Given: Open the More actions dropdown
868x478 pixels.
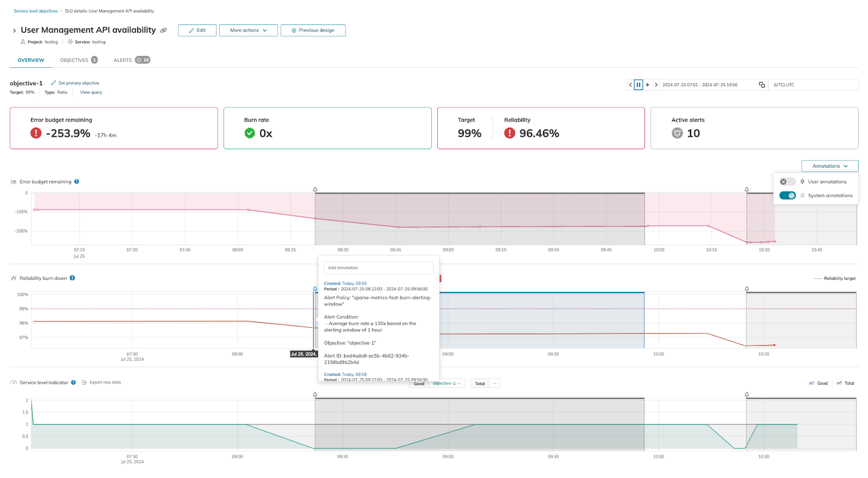Looking at the screenshot, I should (248, 30).
